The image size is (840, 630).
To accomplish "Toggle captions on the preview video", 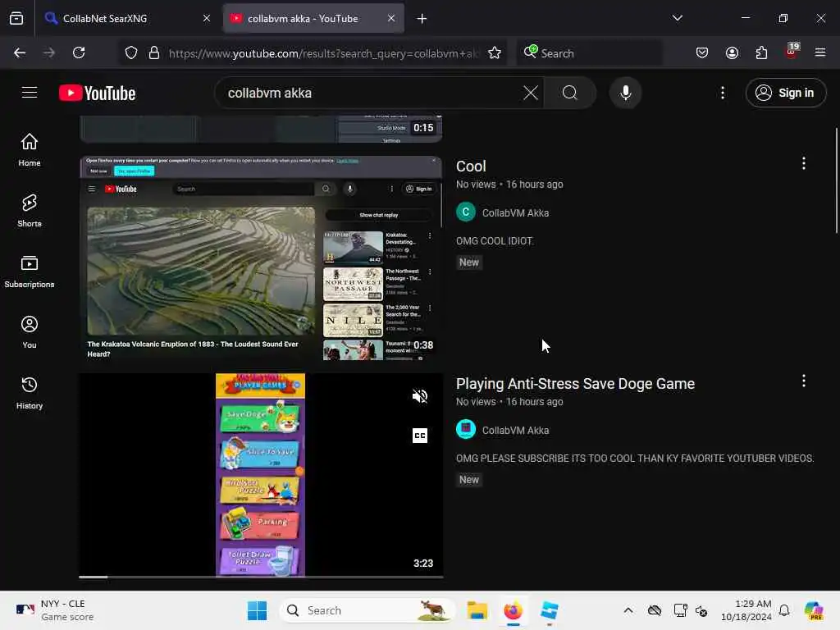I will (x=420, y=436).
